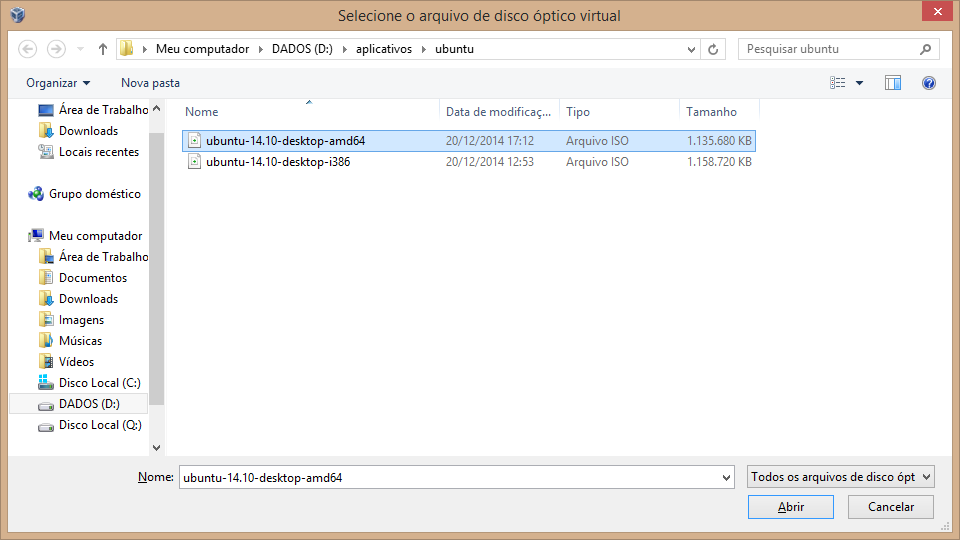Open Downloads under Meu computador

(x=88, y=299)
